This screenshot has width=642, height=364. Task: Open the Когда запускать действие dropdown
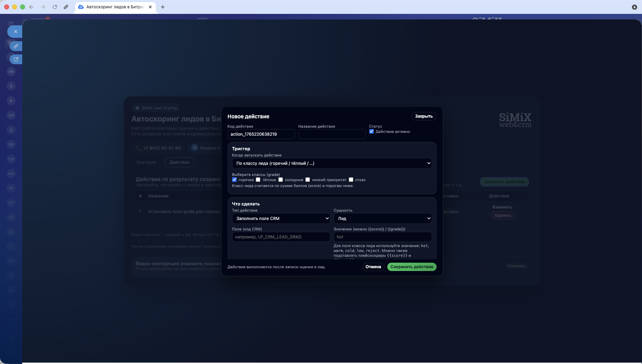332,163
